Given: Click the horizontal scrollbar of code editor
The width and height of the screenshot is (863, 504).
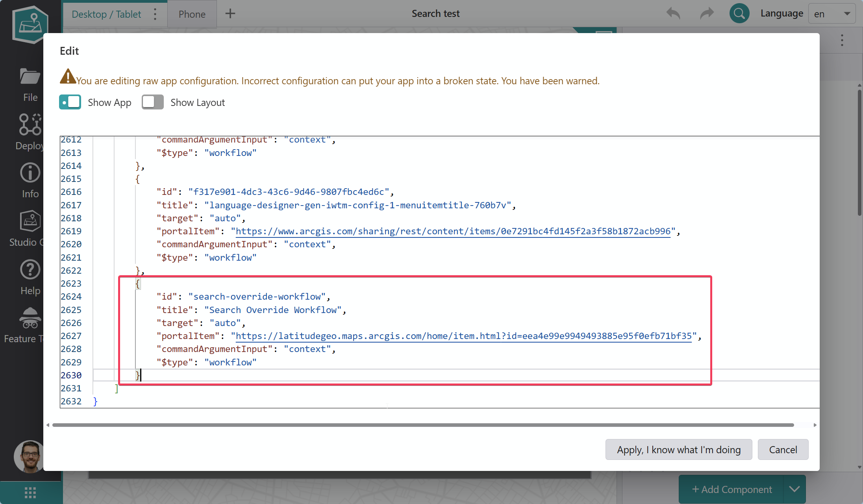Looking at the screenshot, I should 423,425.
